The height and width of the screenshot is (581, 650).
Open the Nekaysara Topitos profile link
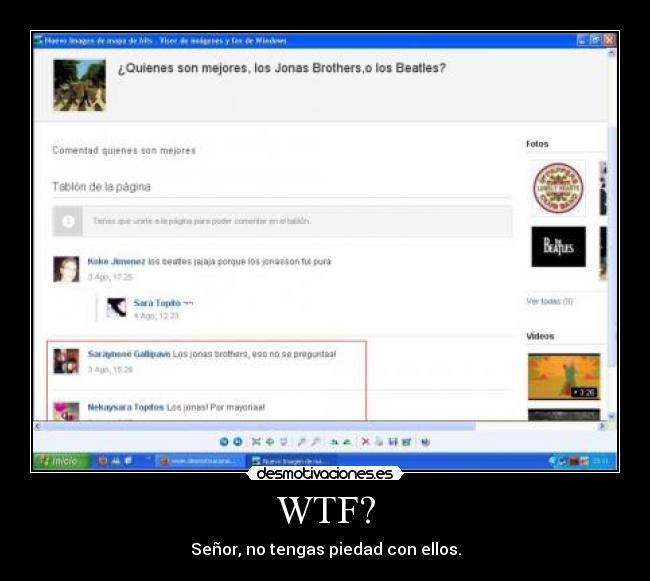(x=126, y=407)
